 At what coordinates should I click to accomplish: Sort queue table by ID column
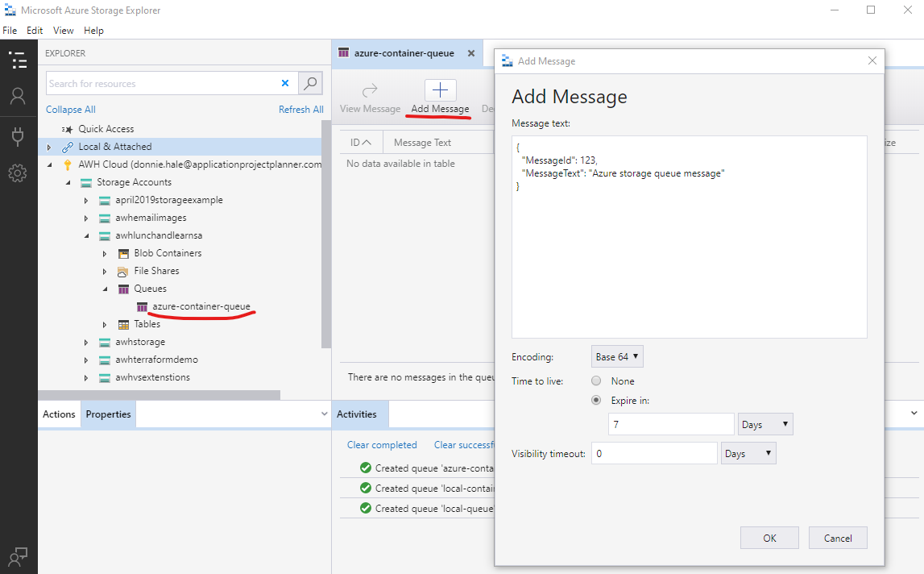361,143
